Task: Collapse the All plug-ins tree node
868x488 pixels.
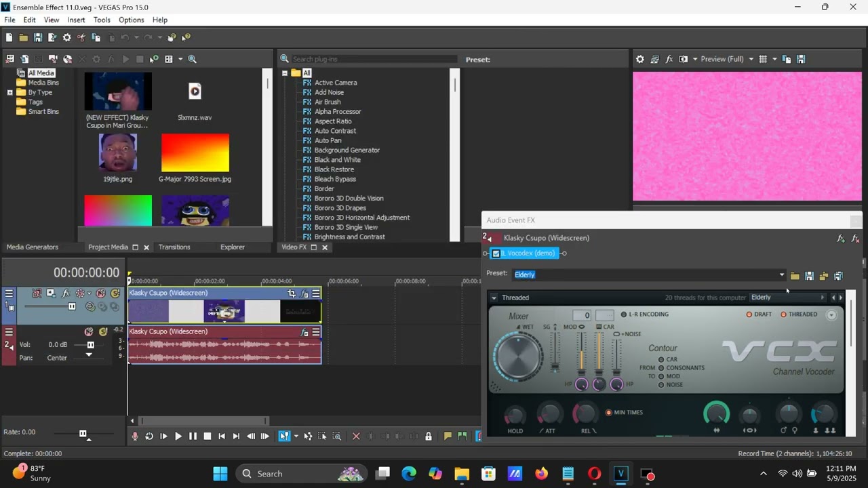Action: (x=285, y=73)
